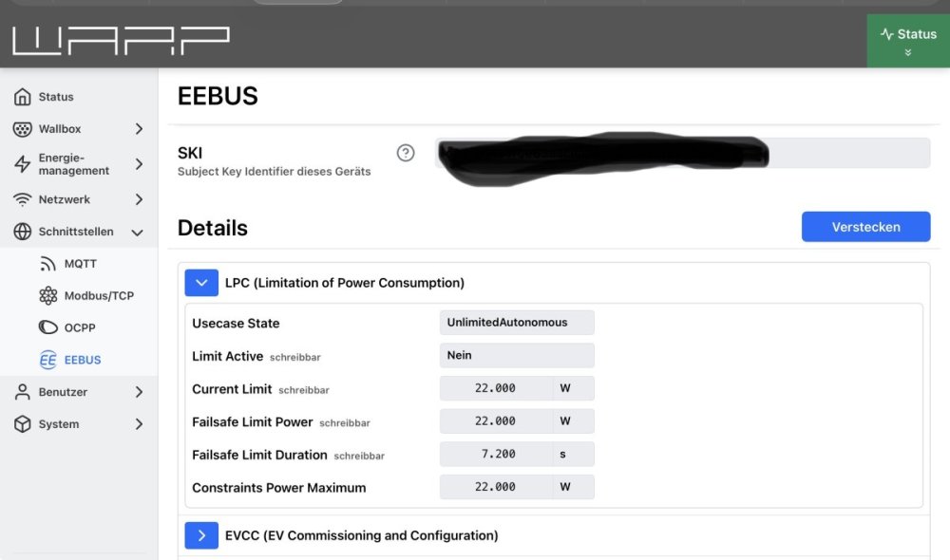This screenshot has height=560, width=950.
Task: Click the Current Limit 22.000 value field
Action: click(x=496, y=388)
